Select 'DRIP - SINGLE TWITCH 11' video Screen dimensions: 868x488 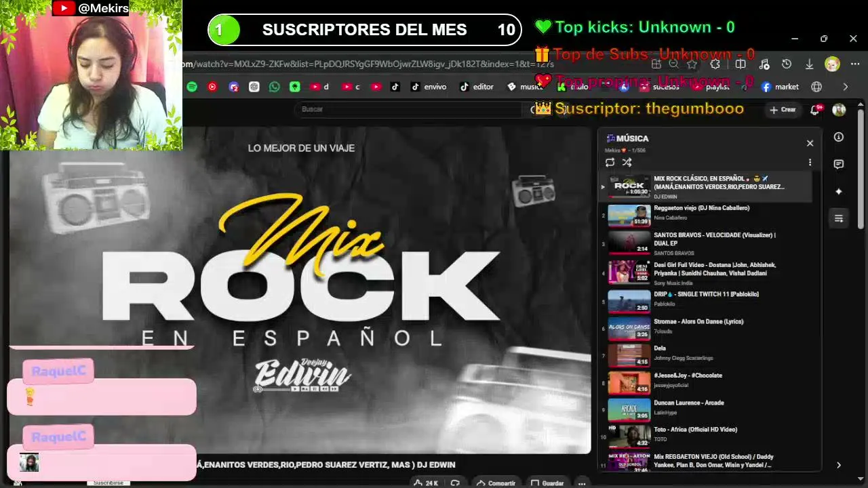[705, 302]
